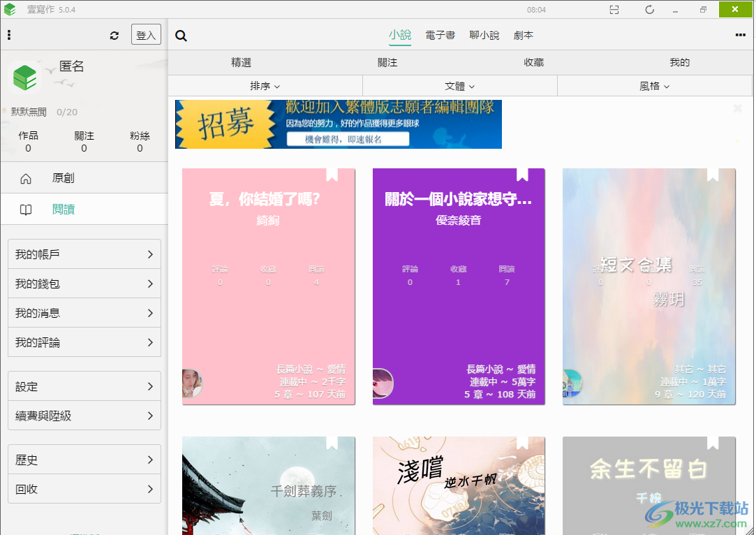
Task: Open the 短文合集 novel card
Action: point(649,286)
